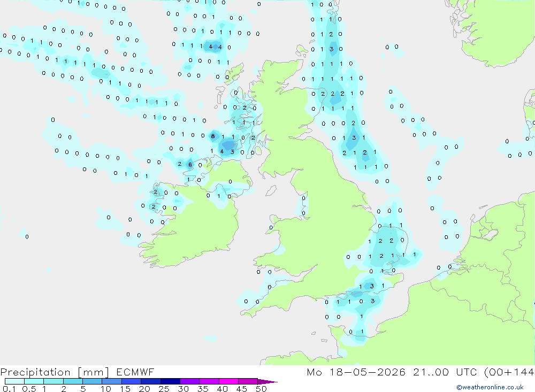Choose the 20–25 mm legend color swatch
This screenshot has height=392, width=535.
(x=150, y=381)
